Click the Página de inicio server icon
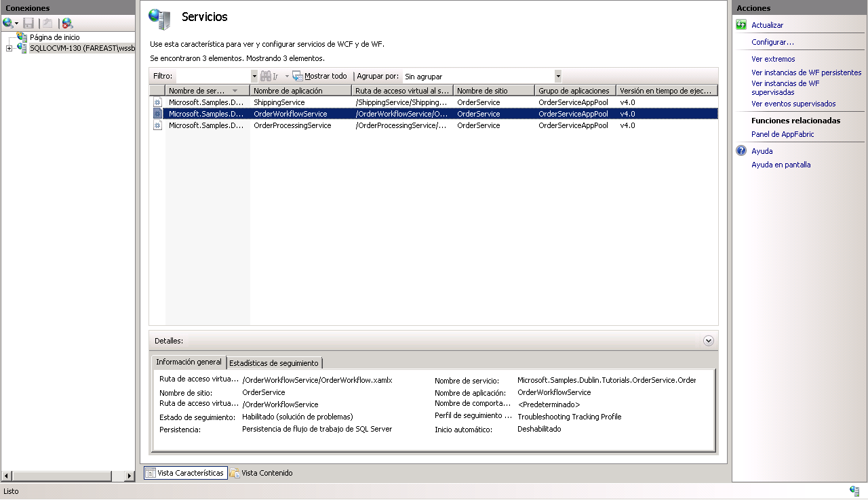Image resolution: width=868 pixels, height=500 pixels. click(22, 37)
